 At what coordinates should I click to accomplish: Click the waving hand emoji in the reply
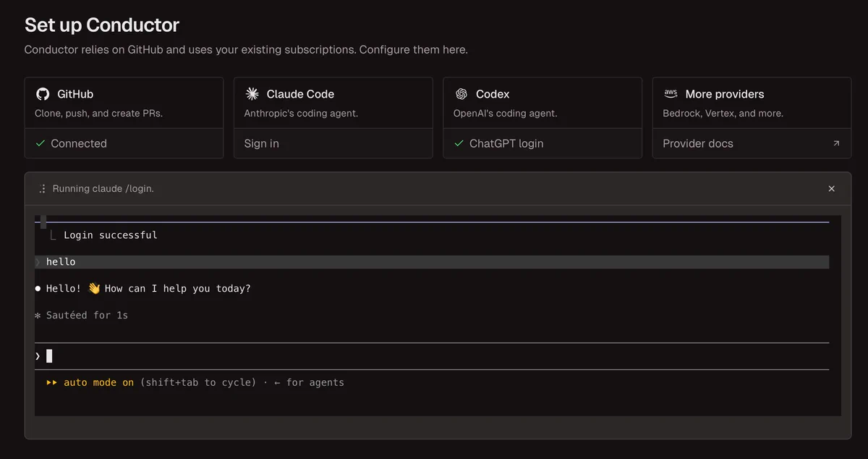pos(94,288)
